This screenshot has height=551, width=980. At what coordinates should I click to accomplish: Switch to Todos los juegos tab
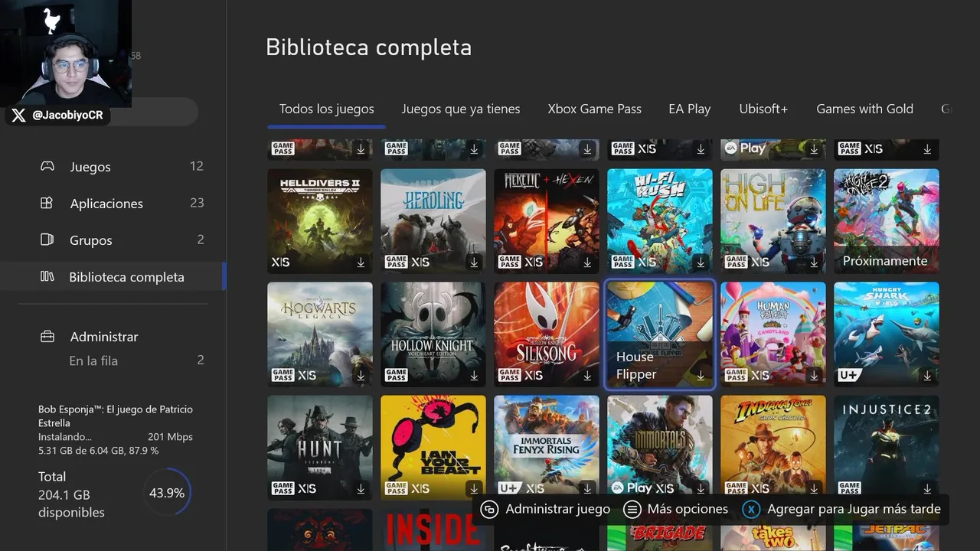327,109
